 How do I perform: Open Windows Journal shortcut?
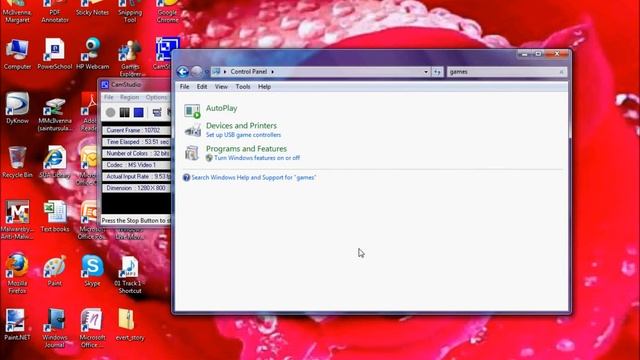click(55, 329)
